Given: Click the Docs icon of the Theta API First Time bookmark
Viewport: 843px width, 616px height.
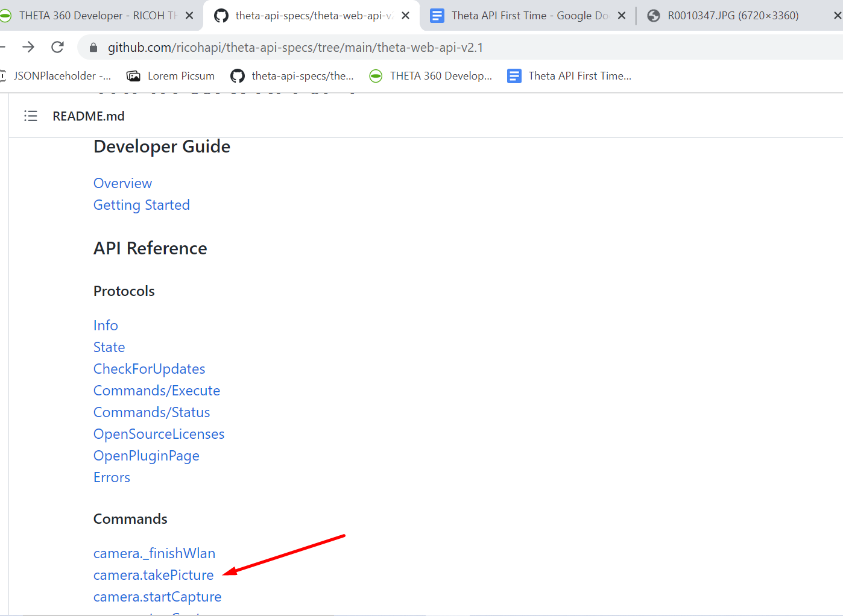Looking at the screenshot, I should 514,76.
